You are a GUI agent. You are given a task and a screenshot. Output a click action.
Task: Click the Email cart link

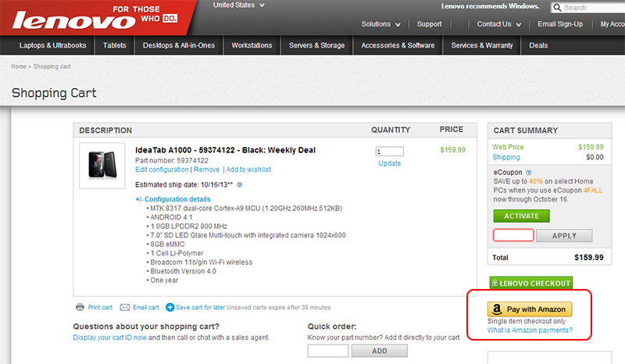pyautogui.click(x=146, y=308)
